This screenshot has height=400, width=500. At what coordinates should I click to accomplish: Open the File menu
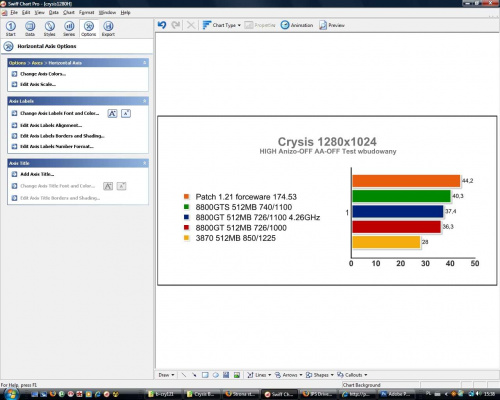pyautogui.click(x=14, y=13)
